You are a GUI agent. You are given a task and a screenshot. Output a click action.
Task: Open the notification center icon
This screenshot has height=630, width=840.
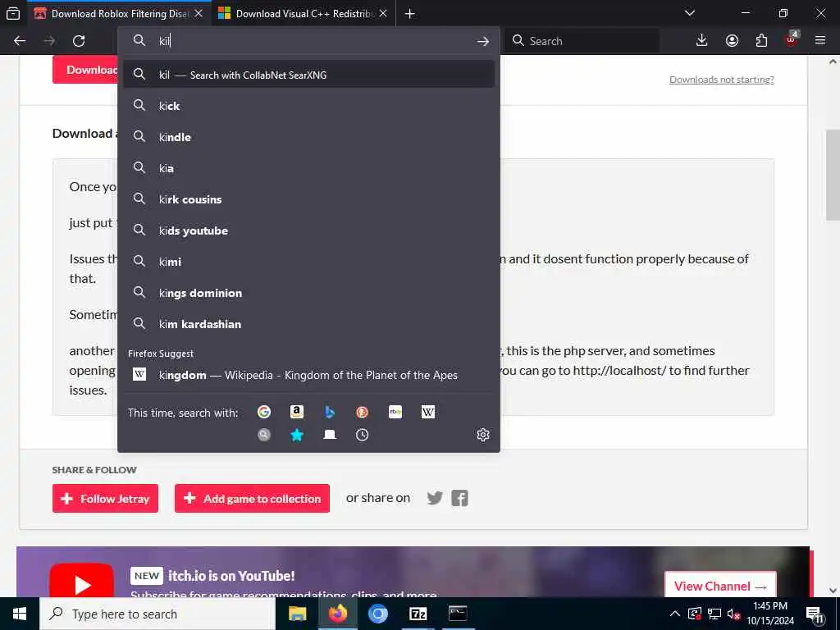coord(815,614)
